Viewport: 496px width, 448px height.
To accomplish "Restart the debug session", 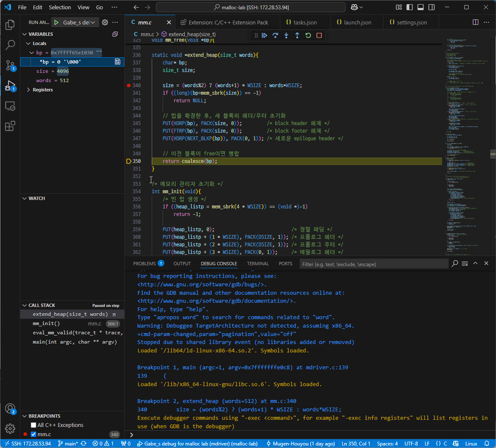I will pyautogui.click(x=308, y=35).
